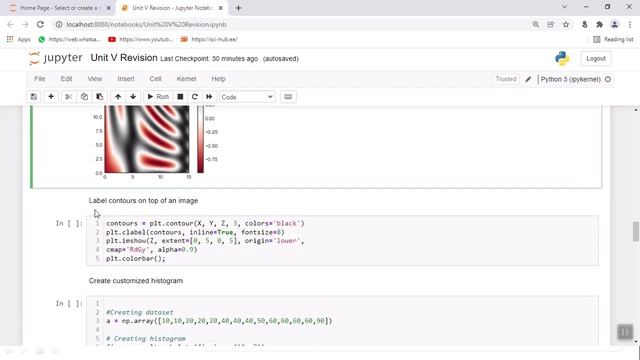Paste cells below icon

(x=100, y=97)
